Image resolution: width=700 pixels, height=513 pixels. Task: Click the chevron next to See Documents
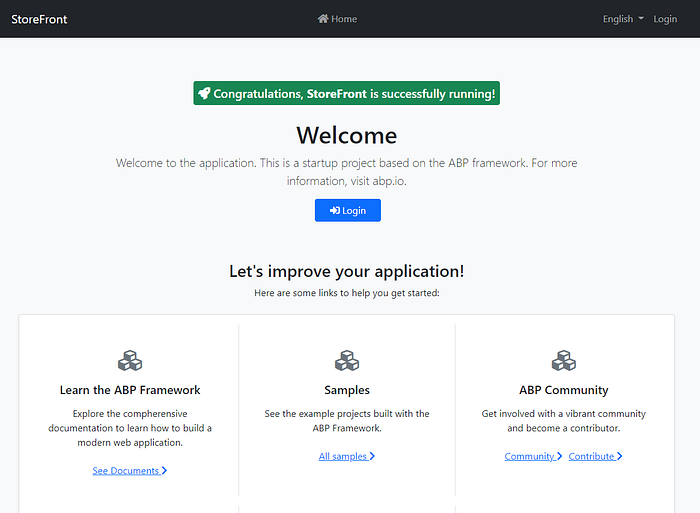pyautogui.click(x=164, y=471)
